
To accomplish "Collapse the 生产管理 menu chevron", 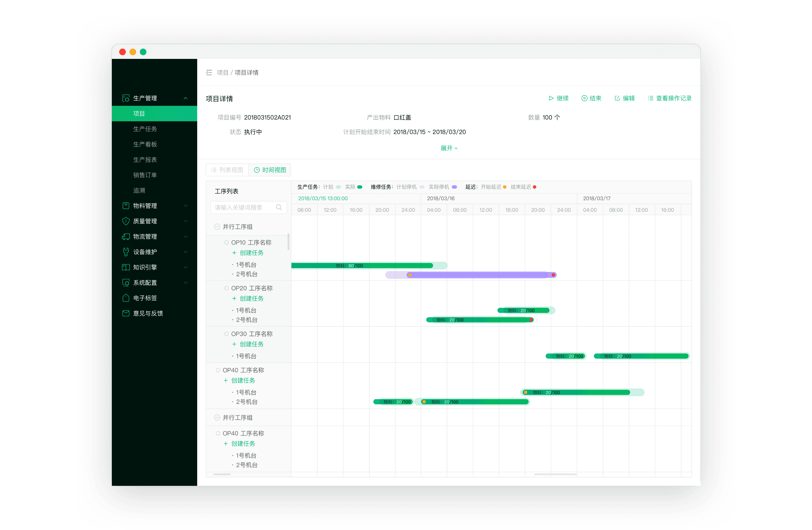I will pos(186,98).
